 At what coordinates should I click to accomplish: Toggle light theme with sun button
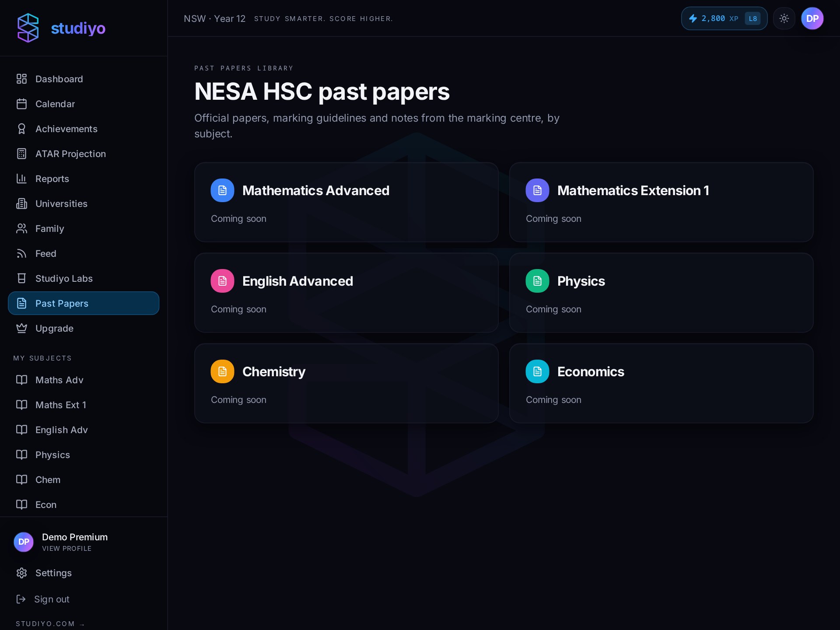click(784, 18)
